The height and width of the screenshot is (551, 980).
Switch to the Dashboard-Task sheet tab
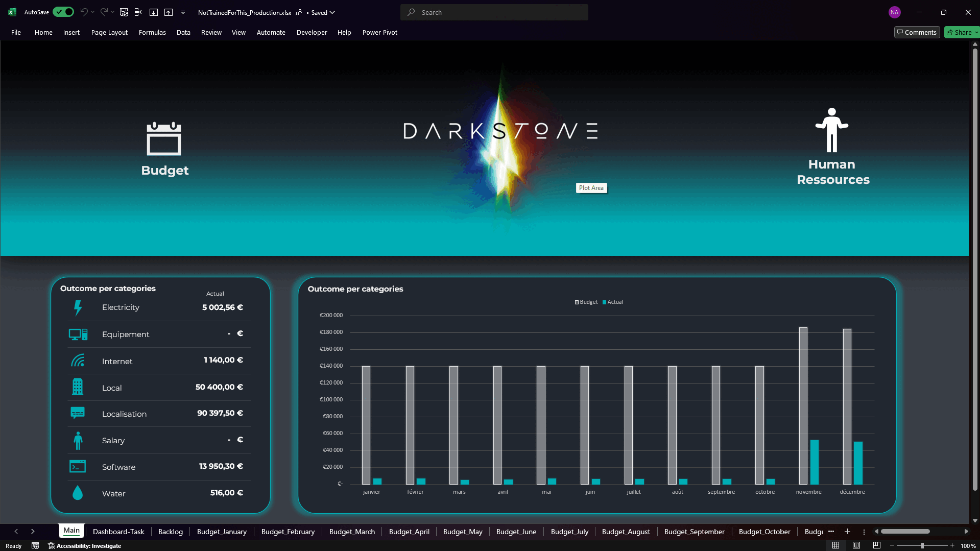pyautogui.click(x=118, y=532)
